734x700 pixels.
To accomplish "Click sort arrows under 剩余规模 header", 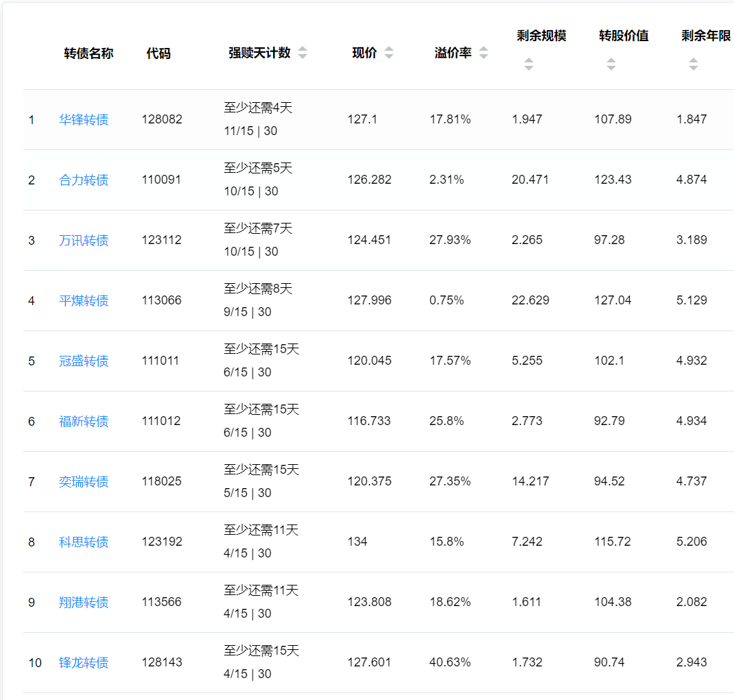I will click(x=528, y=64).
